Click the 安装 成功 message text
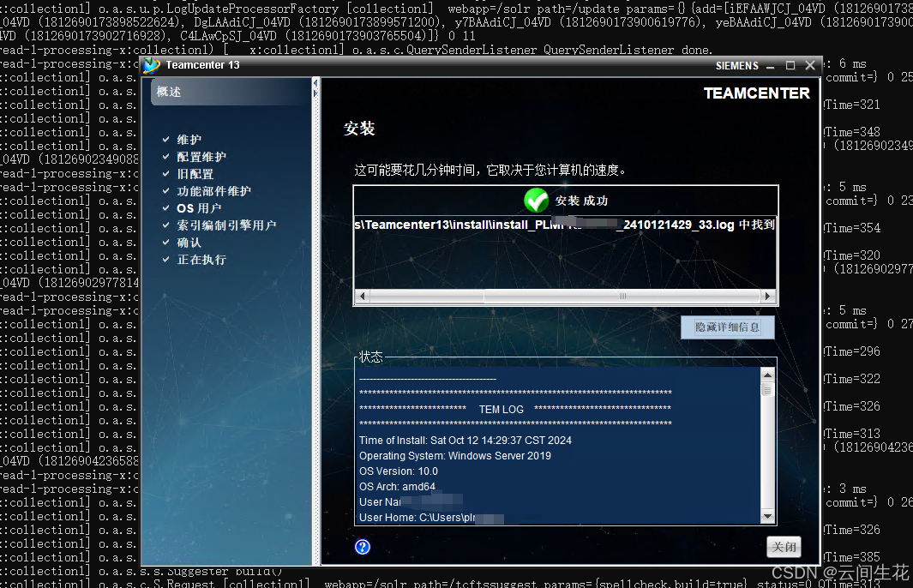The image size is (913, 588). (x=581, y=201)
